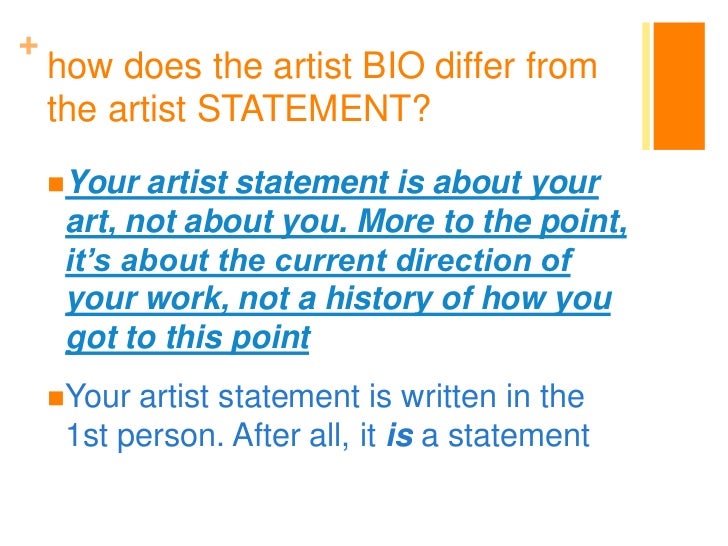This screenshot has width=728, height=546.
Task: Click the word 'BIO' in the title
Action: point(393,65)
